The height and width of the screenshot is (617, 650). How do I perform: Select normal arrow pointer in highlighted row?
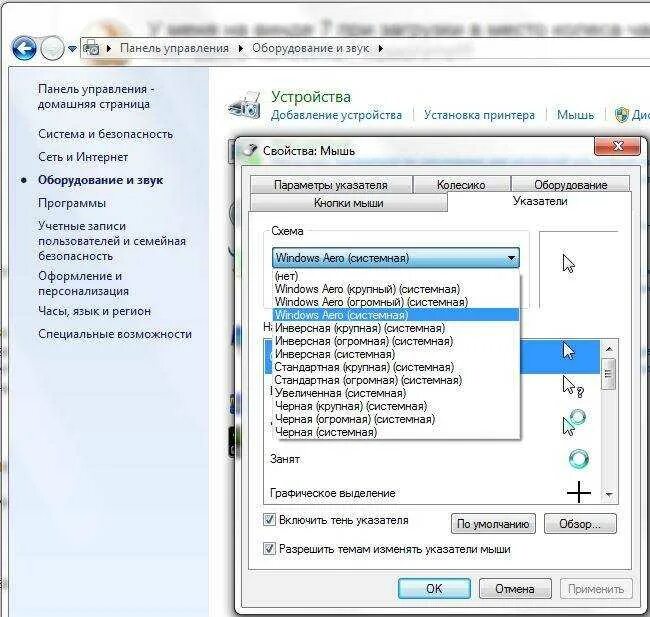coord(569,351)
